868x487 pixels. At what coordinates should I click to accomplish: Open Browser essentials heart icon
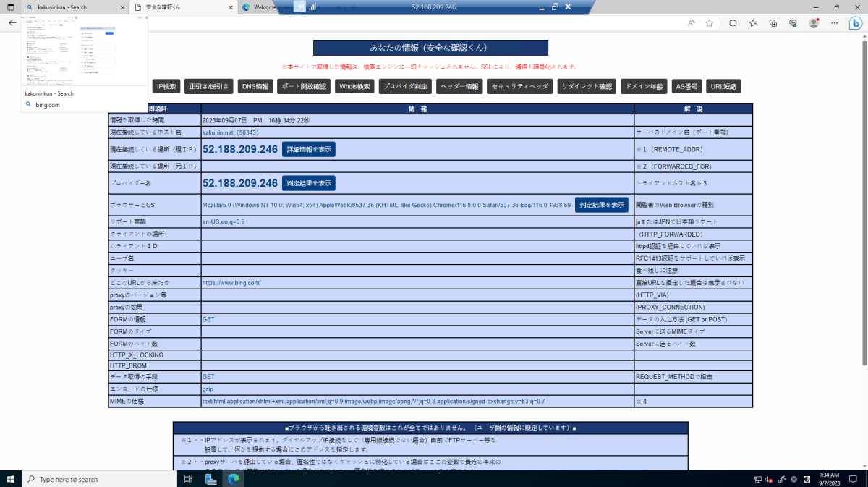coord(793,23)
